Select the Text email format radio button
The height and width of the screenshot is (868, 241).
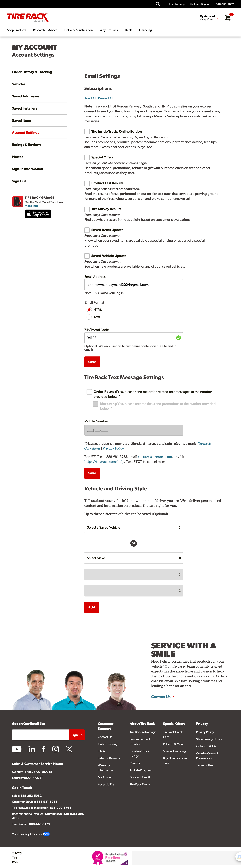tap(89, 317)
